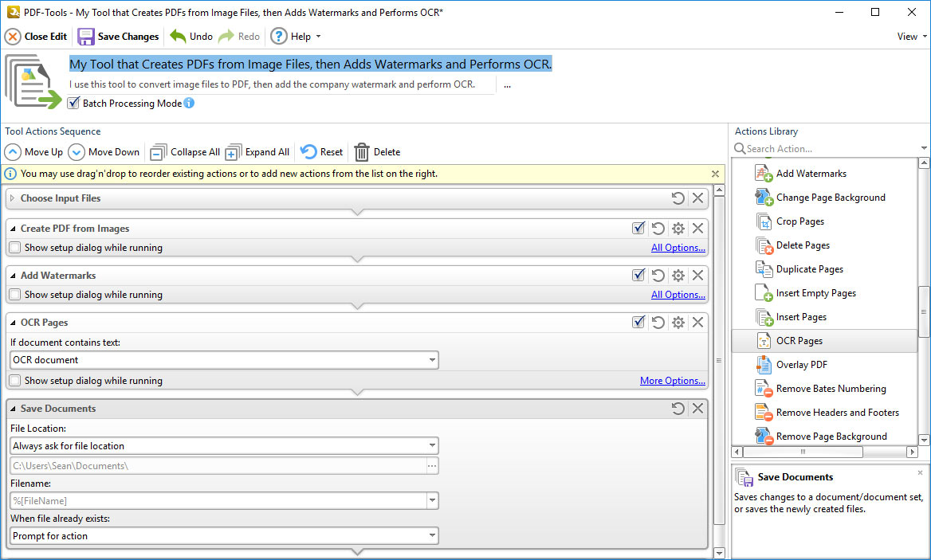931x560 pixels.
Task: Click the Collapse All icon
Action: click(x=159, y=152)
